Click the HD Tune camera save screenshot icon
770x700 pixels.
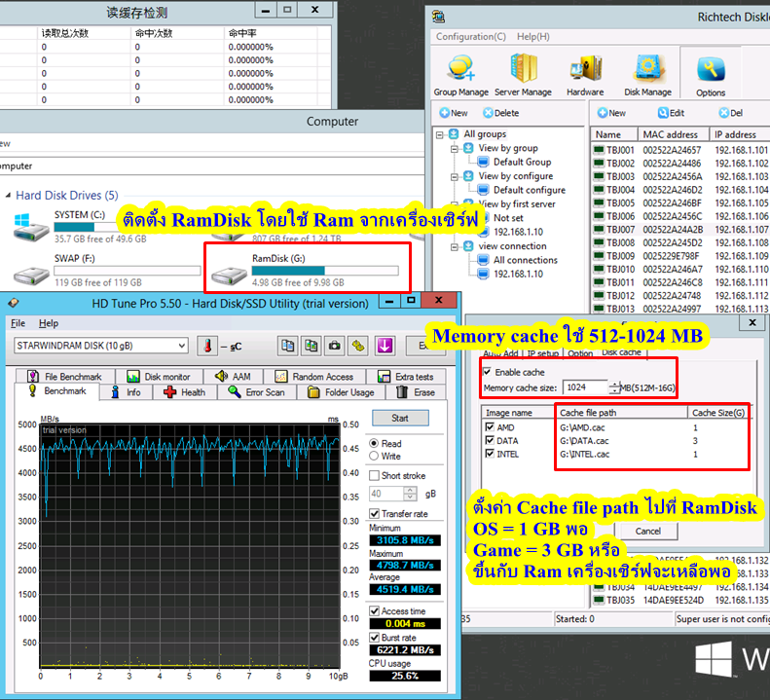335,346
